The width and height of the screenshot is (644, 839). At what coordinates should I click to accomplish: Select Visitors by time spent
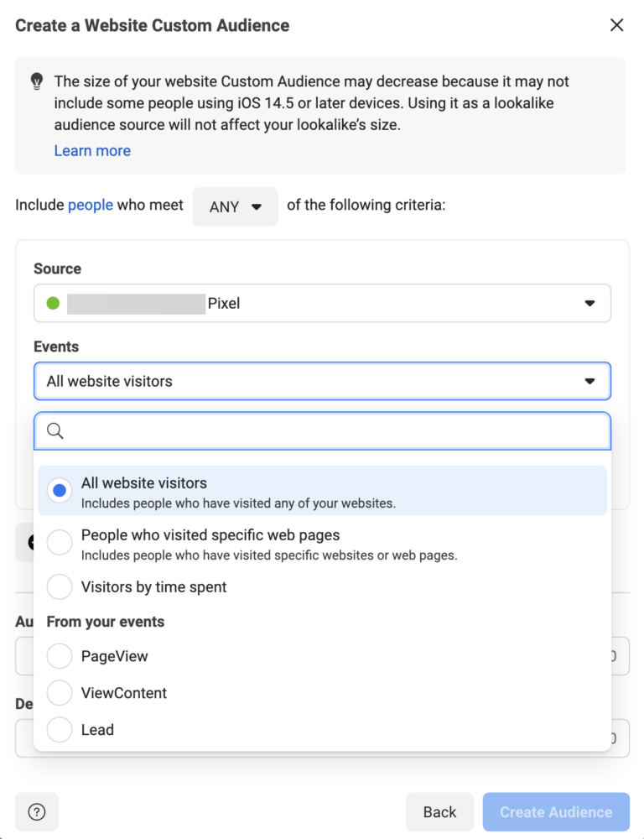pos(59,586)
